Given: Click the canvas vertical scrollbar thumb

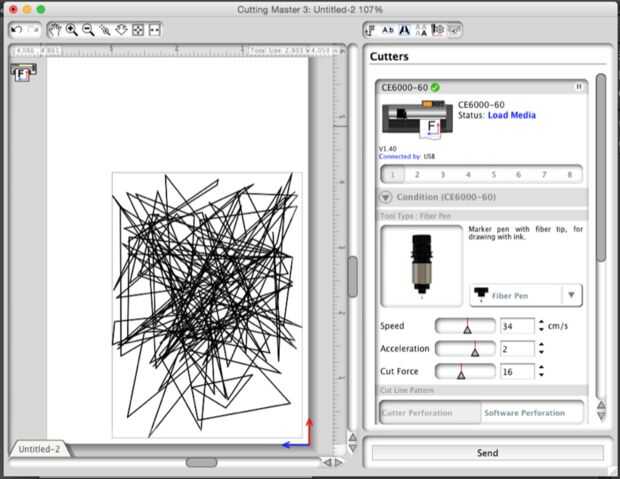Looking at the screenshot, I should [353, 276].
